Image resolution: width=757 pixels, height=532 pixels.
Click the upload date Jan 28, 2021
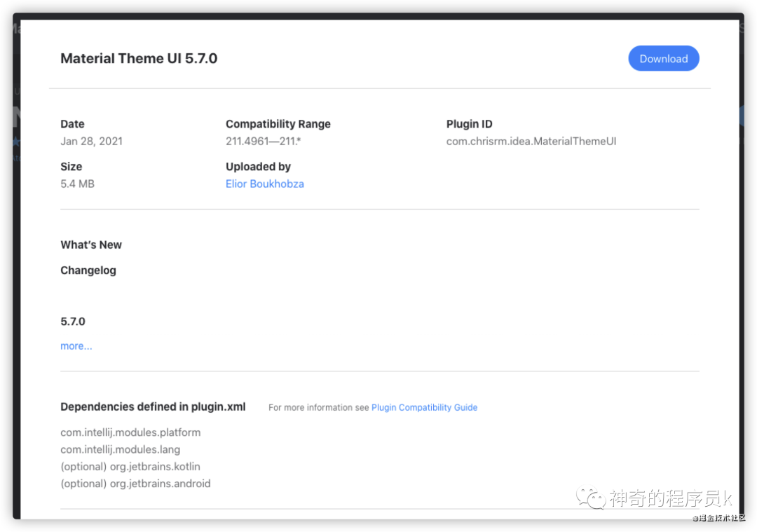(92, 141)
